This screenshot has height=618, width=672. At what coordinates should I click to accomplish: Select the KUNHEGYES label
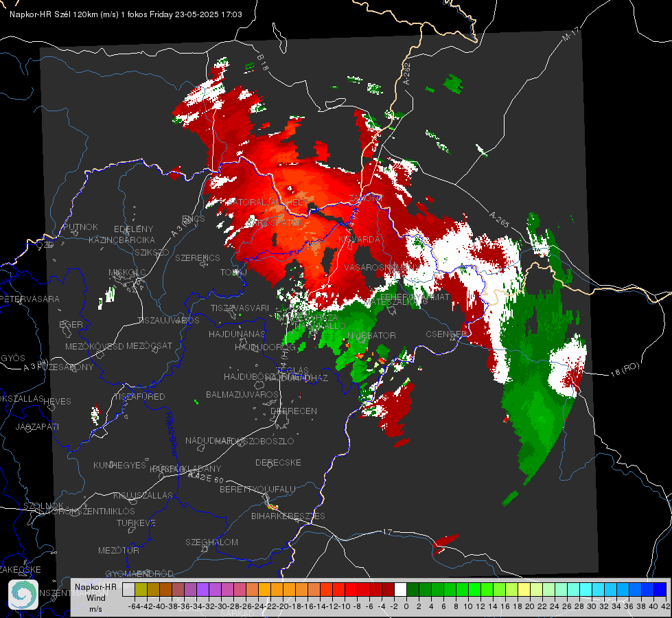(119, 465)
